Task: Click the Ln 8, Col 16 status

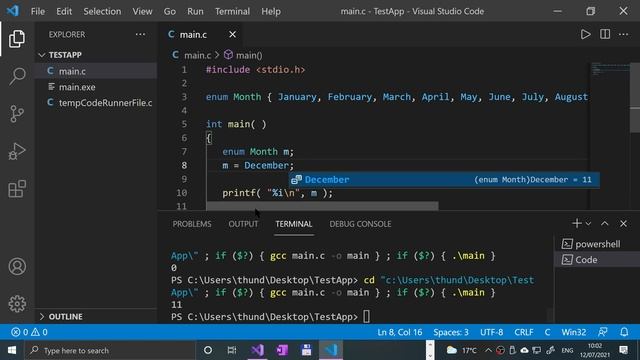Action: [400, 332]
